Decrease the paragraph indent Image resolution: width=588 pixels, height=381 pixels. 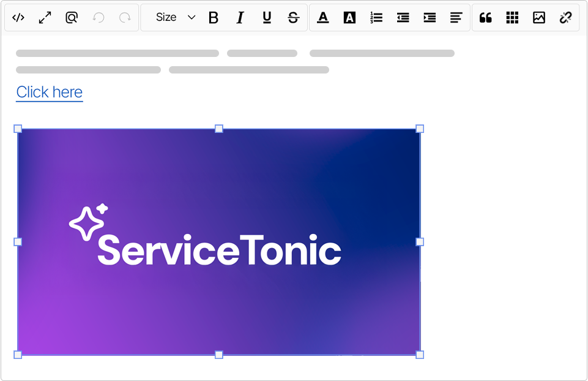pos(403,18)
